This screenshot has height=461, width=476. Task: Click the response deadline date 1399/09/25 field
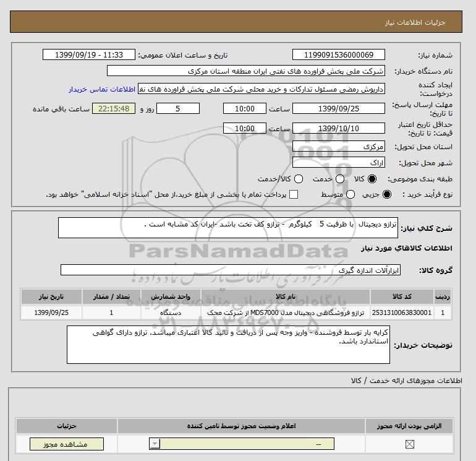coord(339,108)
